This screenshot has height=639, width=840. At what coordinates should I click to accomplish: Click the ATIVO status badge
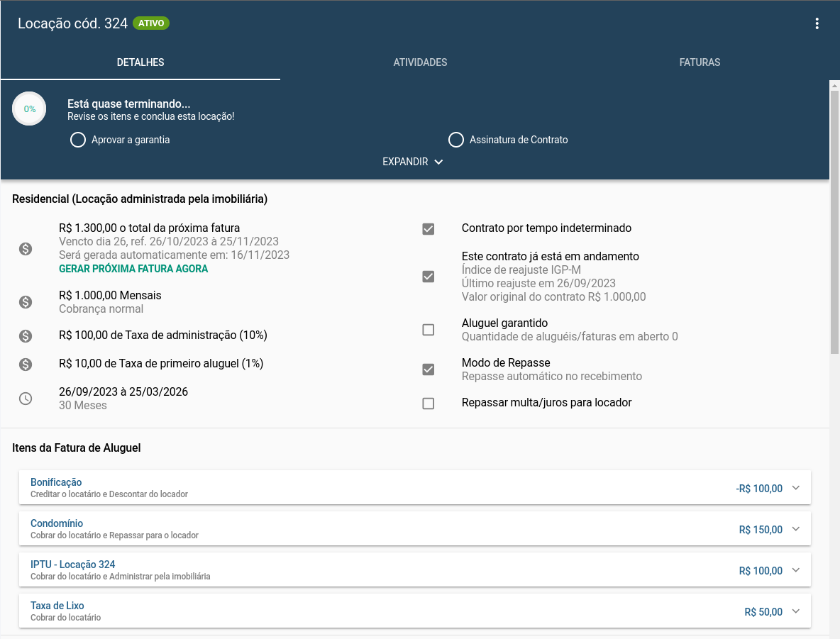point(151,23)
